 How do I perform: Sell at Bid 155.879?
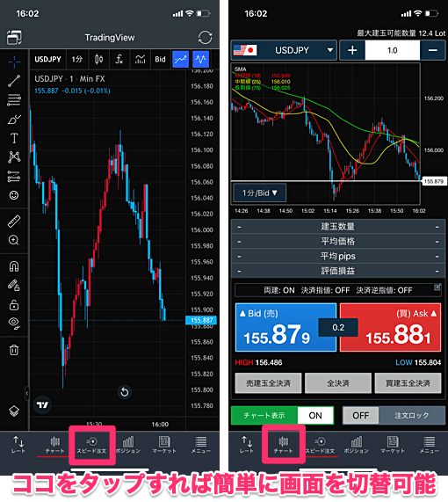[x=285, y=328]
